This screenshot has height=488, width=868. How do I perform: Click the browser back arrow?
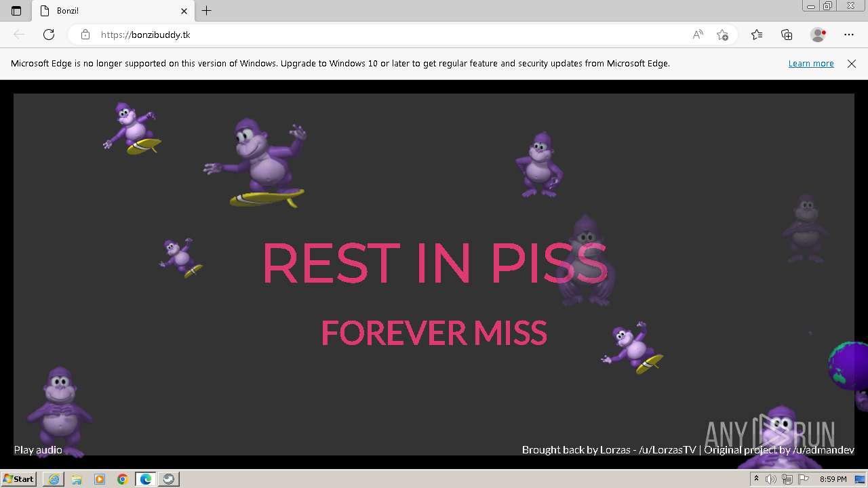click(19, 35)
